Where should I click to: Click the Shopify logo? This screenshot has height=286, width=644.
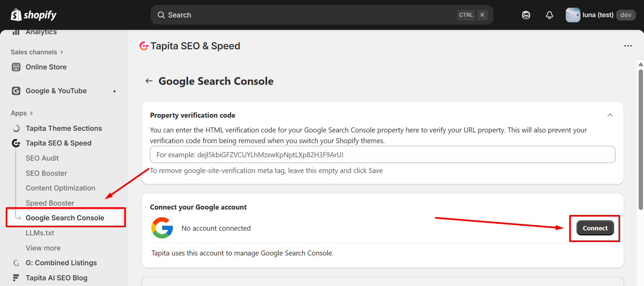pyautogui.click(x=34, y=15)
